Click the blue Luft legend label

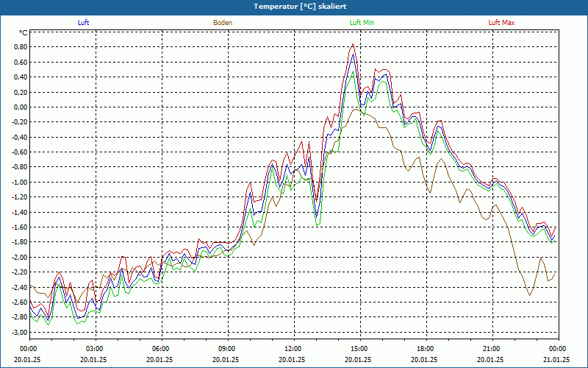[83, 23]
